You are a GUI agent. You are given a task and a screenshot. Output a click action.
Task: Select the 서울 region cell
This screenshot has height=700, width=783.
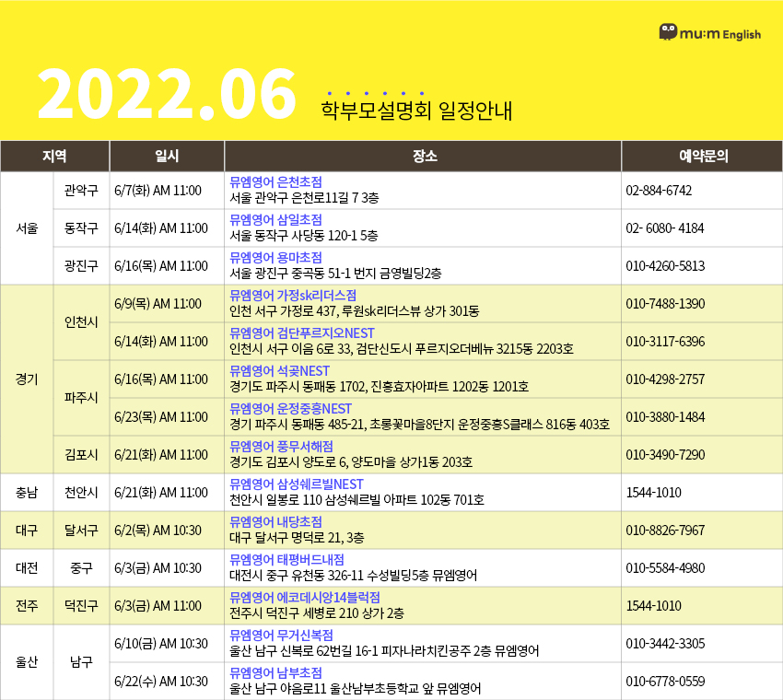click(x=27, y=228)
